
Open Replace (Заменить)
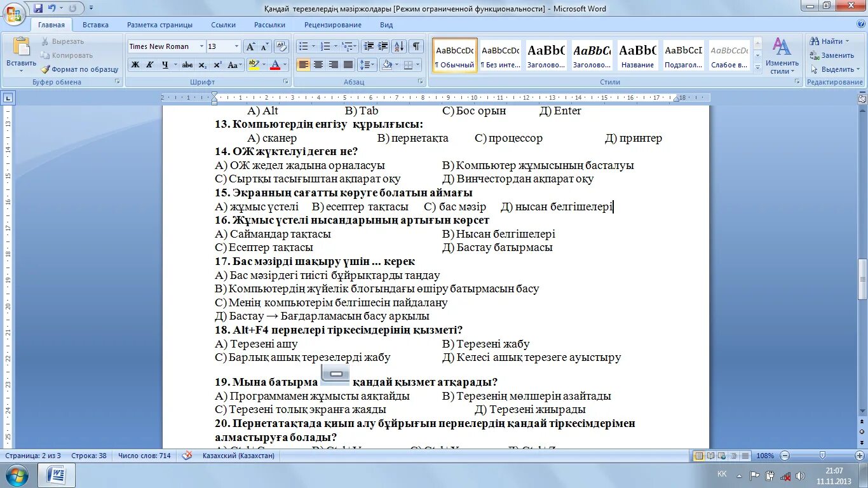[832, 55]
